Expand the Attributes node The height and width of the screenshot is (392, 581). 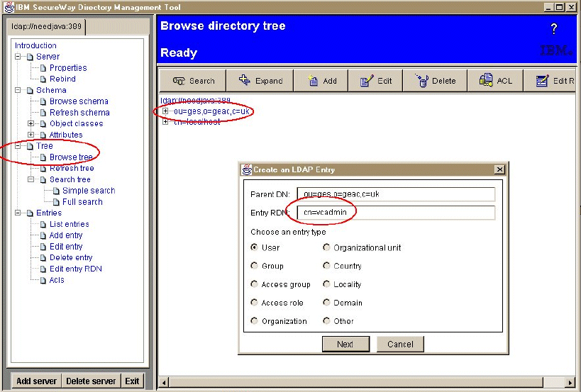[31, 135]
